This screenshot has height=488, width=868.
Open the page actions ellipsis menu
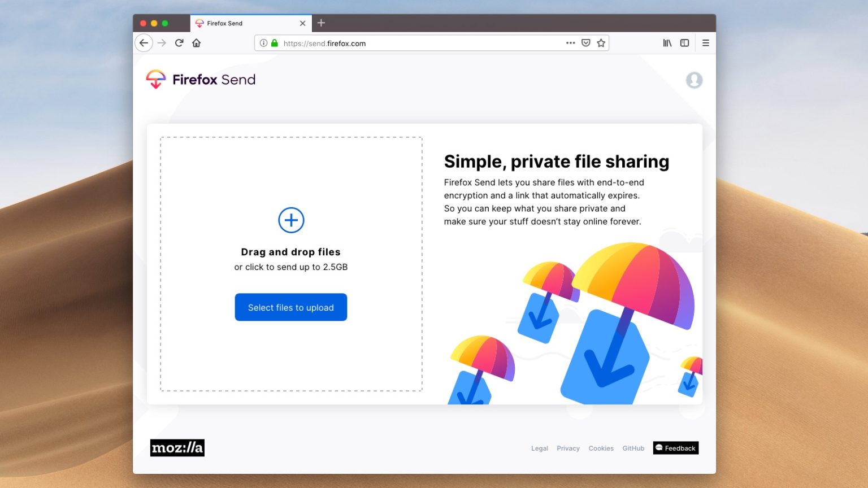click(x=570, y=43)
